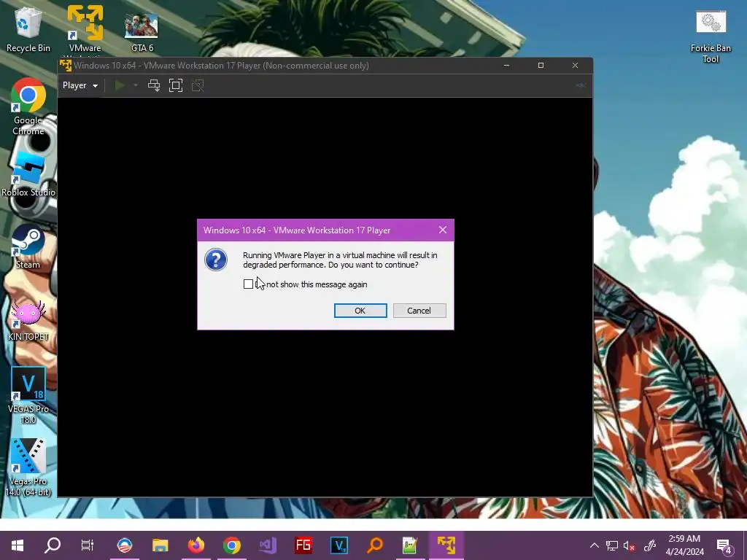Viewport: 747px width, 560px height.
Task: Select the Steam desktop shortcut
Action: point(28,246)
